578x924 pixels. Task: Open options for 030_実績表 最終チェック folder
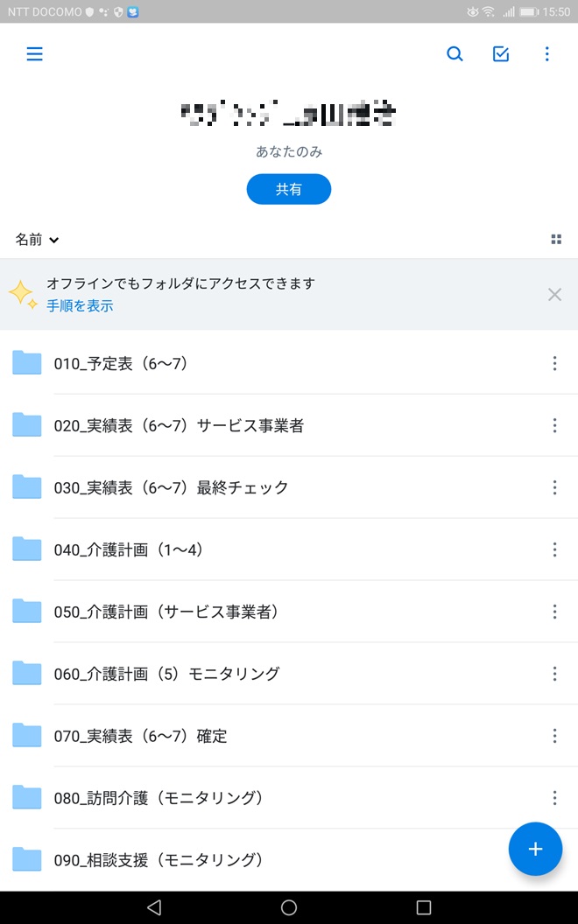(554, 487)
